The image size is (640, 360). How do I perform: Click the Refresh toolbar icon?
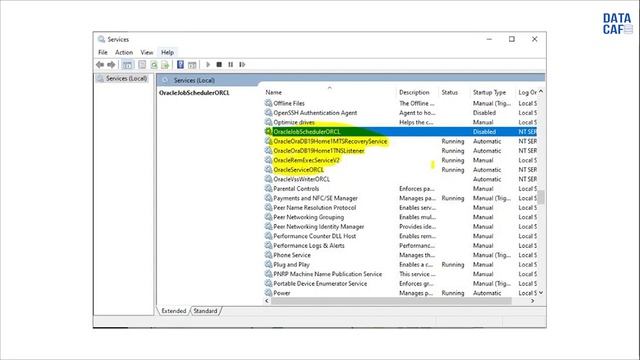point(154,64)
